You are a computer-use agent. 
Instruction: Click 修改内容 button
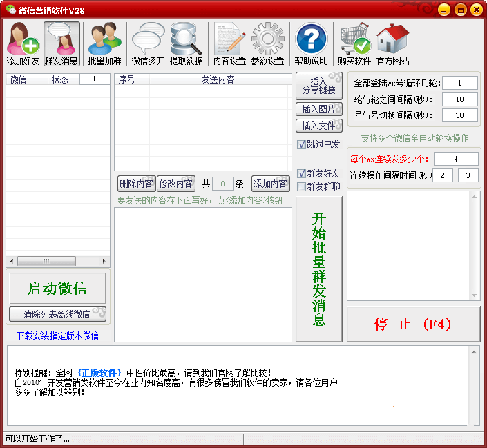coord(176,184)
